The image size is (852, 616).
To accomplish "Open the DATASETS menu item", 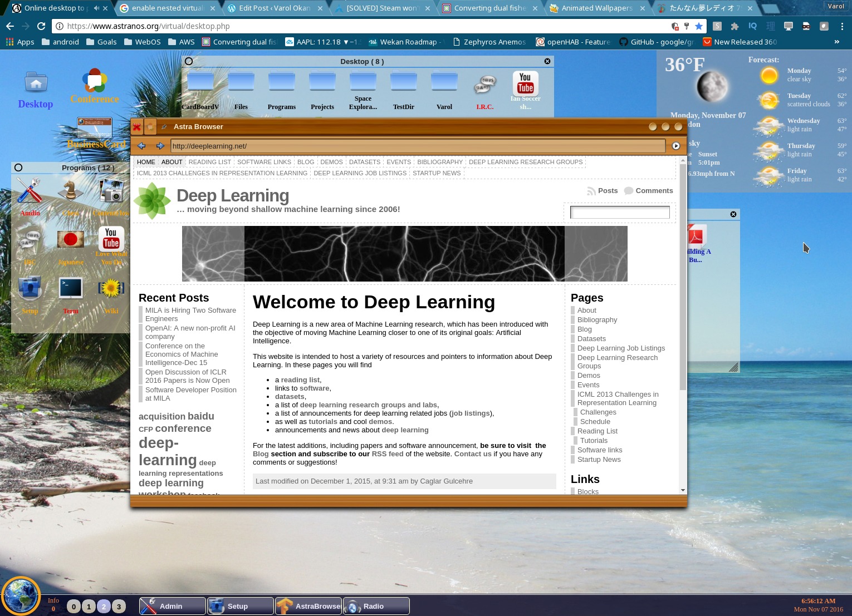I will coord(365,162).
